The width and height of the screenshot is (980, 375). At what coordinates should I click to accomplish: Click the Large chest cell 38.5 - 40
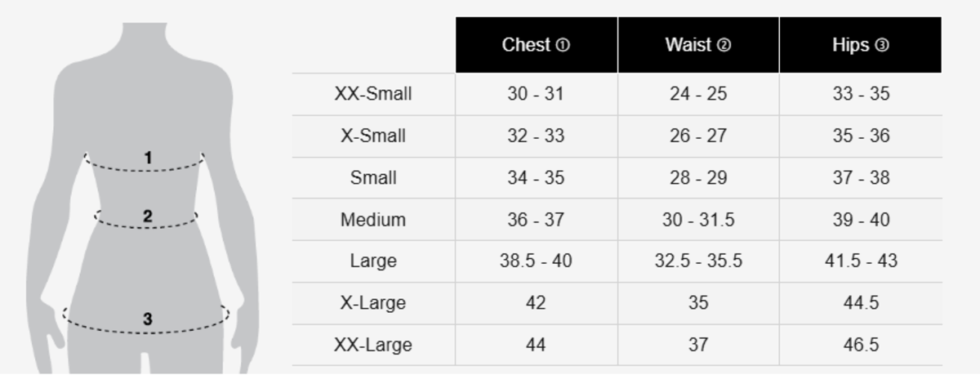536,261
